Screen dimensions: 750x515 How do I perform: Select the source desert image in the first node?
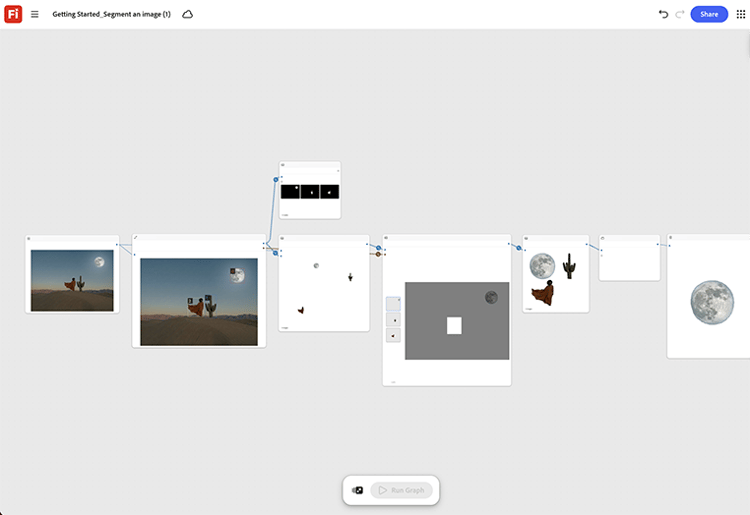[x=72, y=280]
